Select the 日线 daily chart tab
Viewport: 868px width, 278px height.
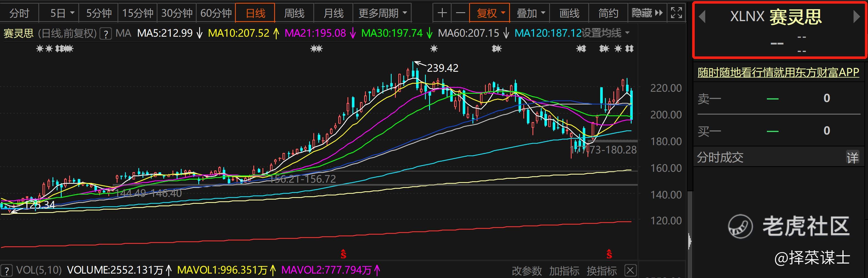click(256, 13)
